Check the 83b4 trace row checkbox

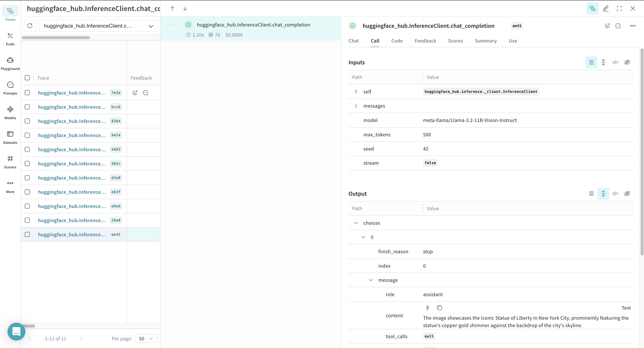pos(27,121)
